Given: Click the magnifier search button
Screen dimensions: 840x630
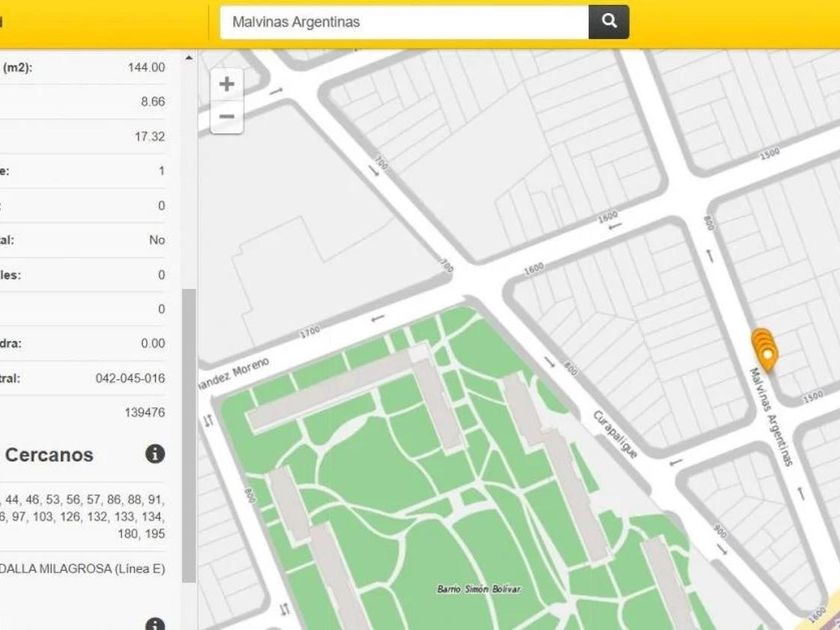Looking at the screenshot, I should [609, 22].
